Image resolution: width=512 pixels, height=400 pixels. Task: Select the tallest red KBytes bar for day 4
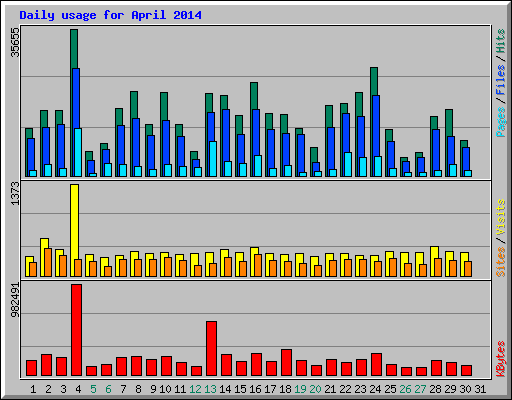click(x=76, y=330)
